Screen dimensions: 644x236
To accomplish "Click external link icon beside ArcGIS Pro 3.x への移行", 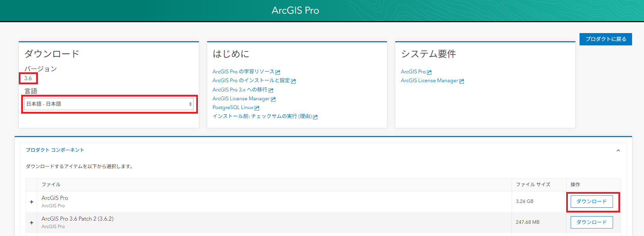I will [271, 90].
